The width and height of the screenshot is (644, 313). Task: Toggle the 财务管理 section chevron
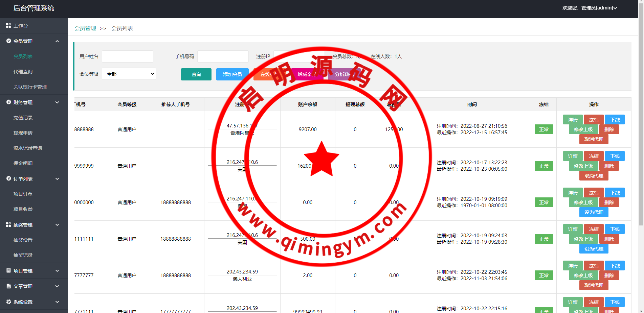coord(57,102)
